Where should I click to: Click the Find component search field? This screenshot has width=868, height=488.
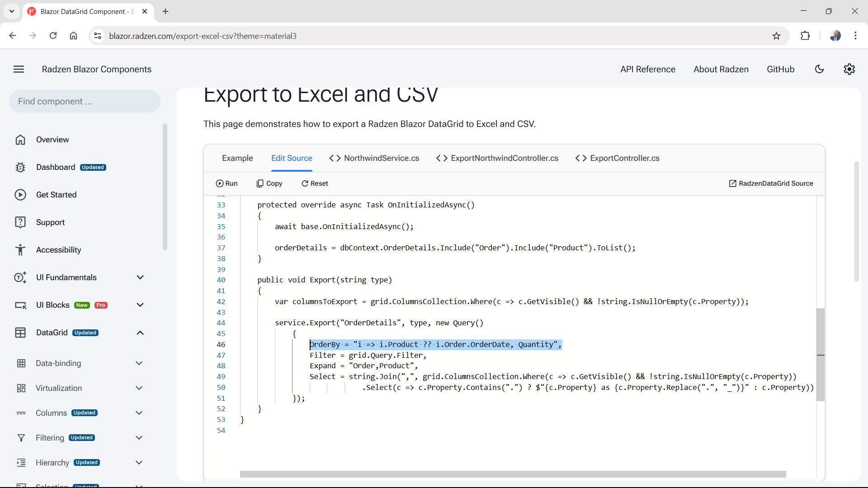[85, 101]
